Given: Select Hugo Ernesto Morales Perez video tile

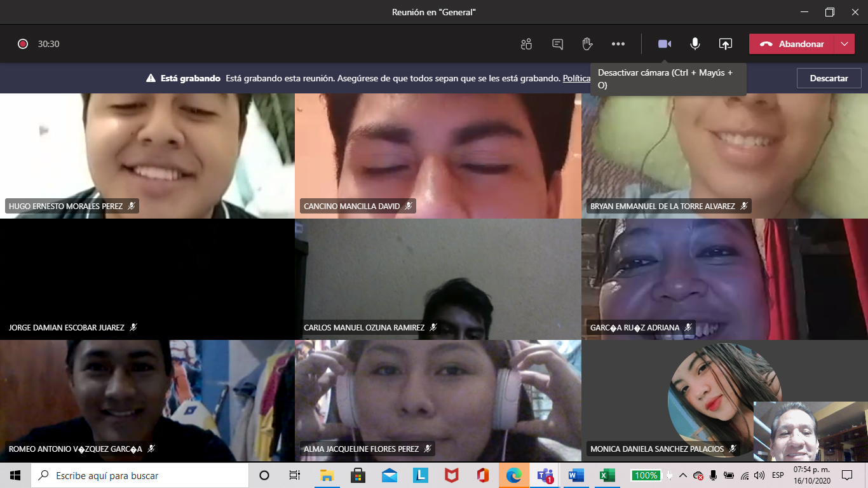Looking at the screenshot, I should [x=147, y=156].
